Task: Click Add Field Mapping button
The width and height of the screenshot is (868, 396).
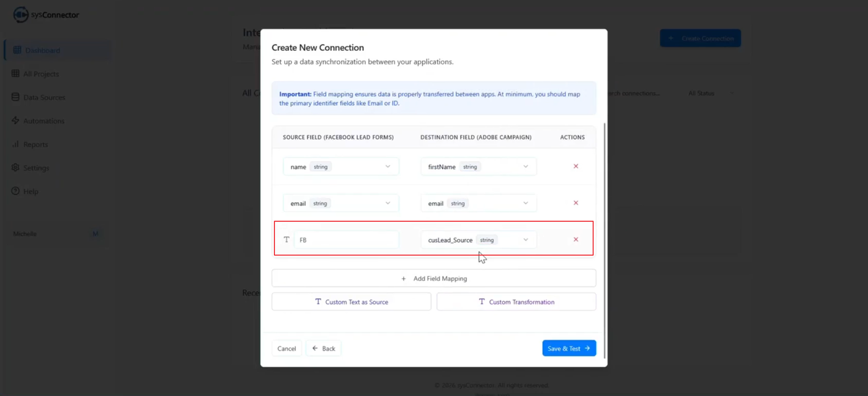Action: pyautogui.click(x=434, y=278)
